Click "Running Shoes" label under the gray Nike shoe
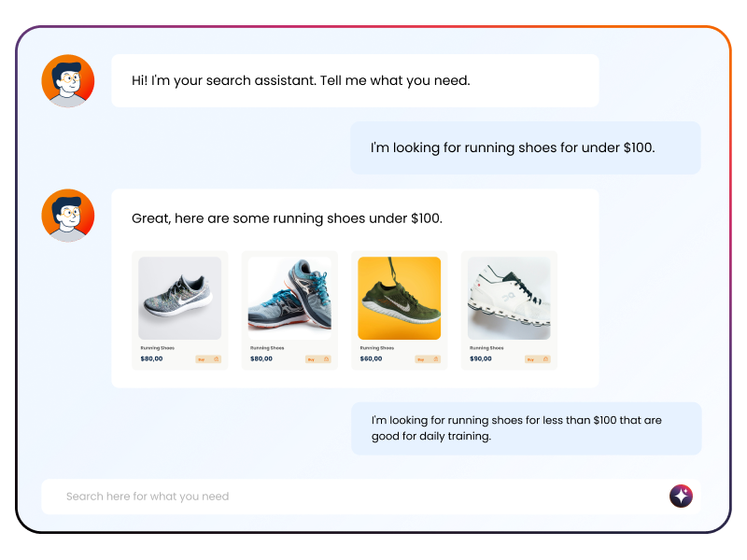The image size is (747, 560). pos(157,348)
